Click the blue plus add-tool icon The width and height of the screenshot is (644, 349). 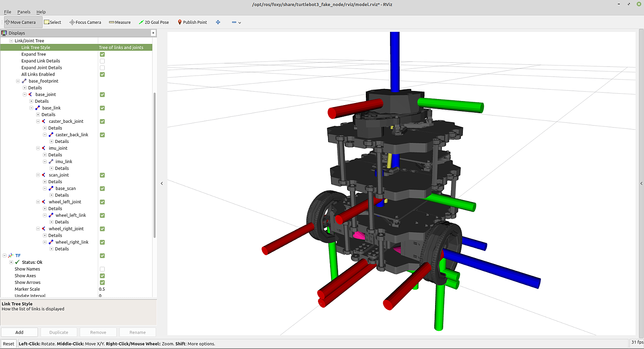coord(218,23)
